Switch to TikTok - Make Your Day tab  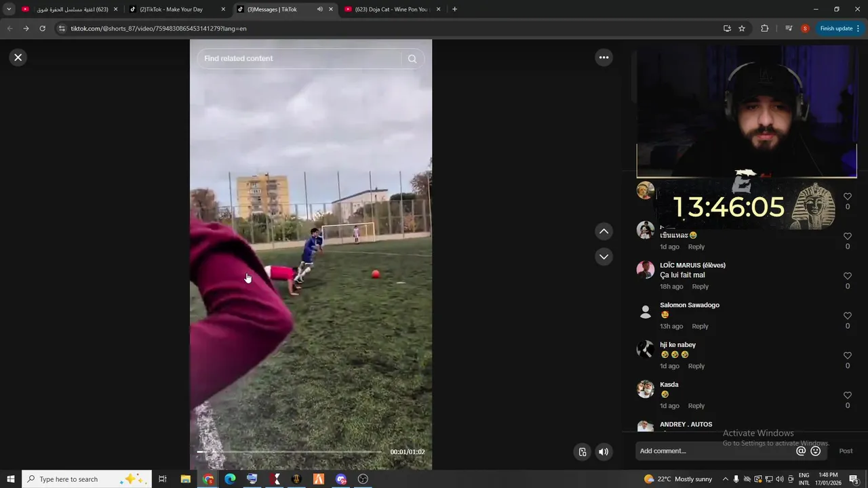tap(178, 9)
